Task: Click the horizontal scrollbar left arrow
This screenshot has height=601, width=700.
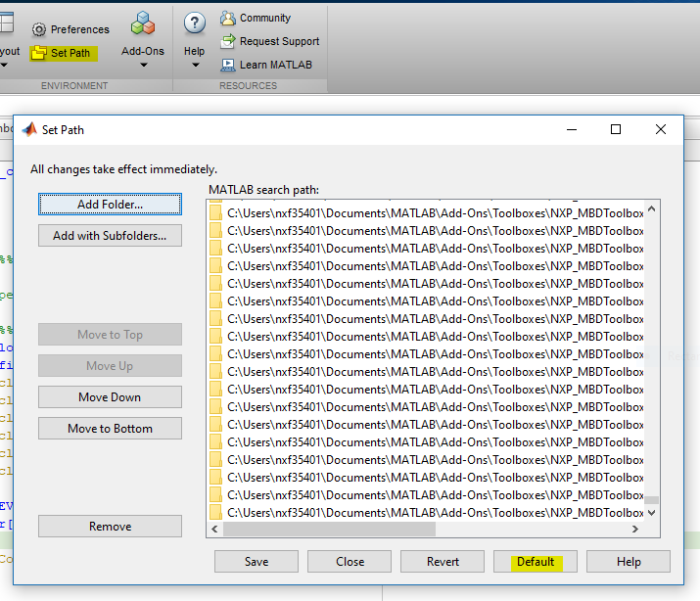Action: 214,530
